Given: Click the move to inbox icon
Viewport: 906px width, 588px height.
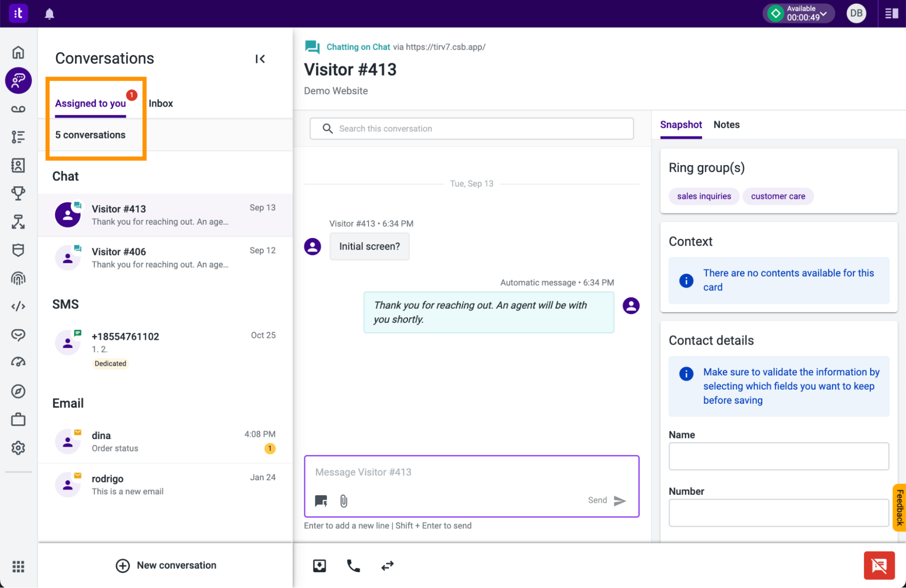Looking at the screenshot, I should (320, 565).
